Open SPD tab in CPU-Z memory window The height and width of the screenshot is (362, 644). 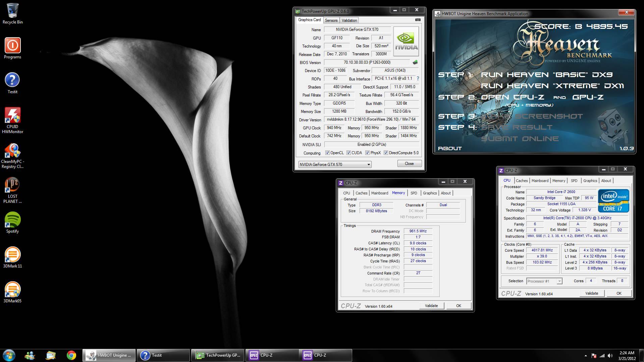pos(414,193)
